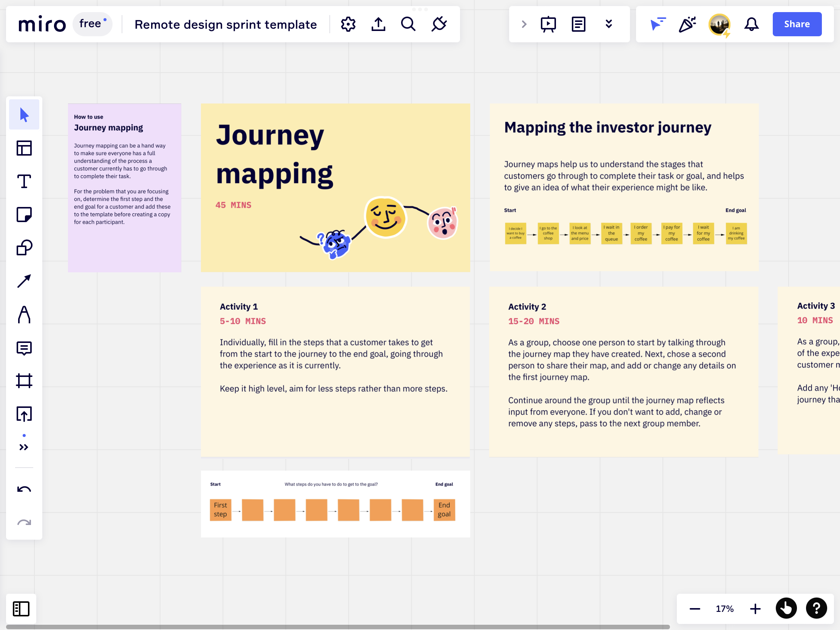Click the blue Share button
This screenshot has width=840, height=630.
[797, 24]
